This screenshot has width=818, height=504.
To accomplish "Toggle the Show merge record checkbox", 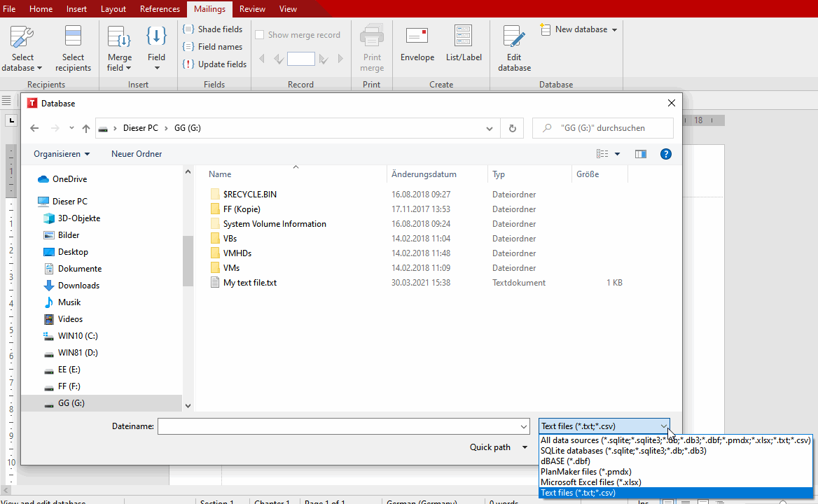I will (x=260, y=35).
